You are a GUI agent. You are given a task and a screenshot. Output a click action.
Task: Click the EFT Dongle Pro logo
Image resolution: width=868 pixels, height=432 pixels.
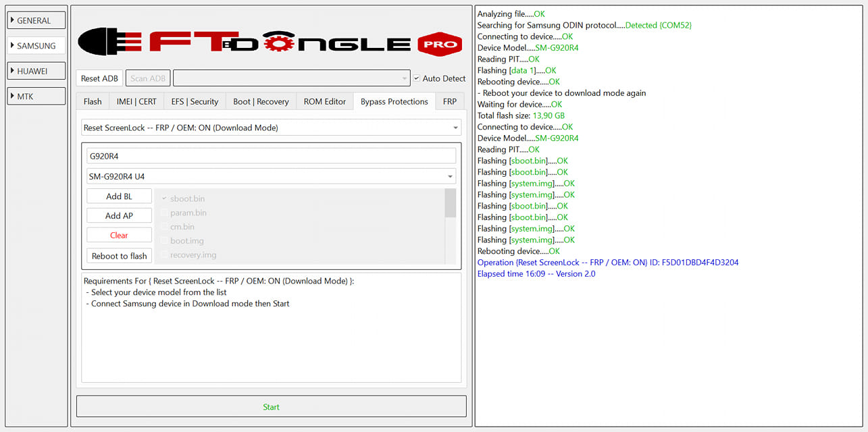coord(270,42)
